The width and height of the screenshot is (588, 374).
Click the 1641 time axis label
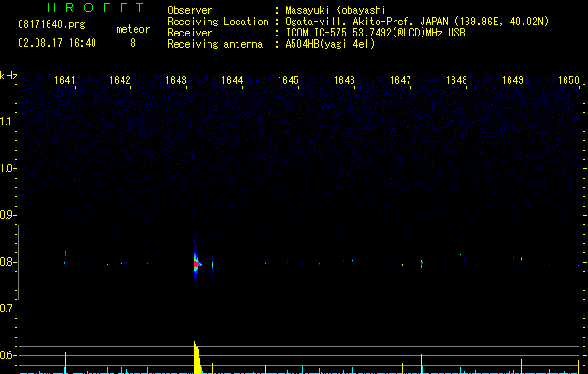65,80
